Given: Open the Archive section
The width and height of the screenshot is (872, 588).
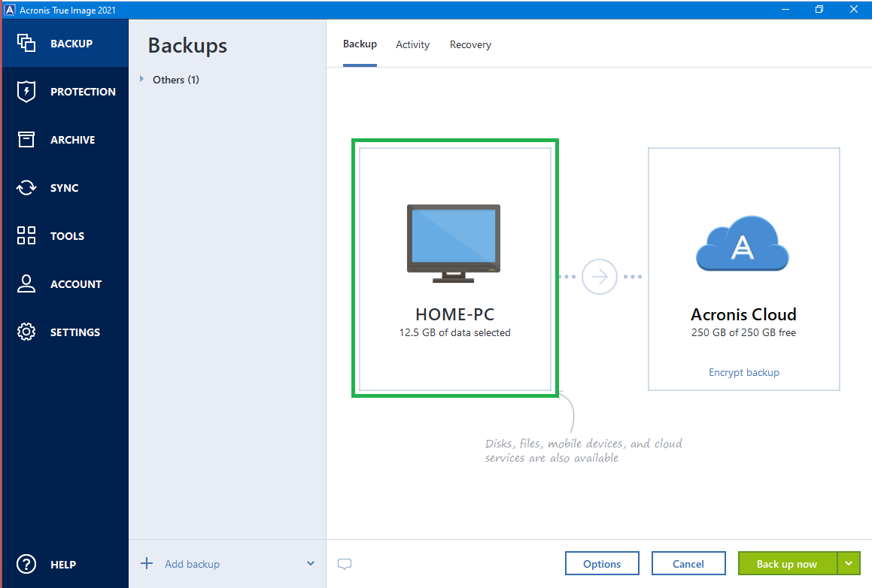Looking at the screenshot, I should pyautogui.click(x=65, y=139).
